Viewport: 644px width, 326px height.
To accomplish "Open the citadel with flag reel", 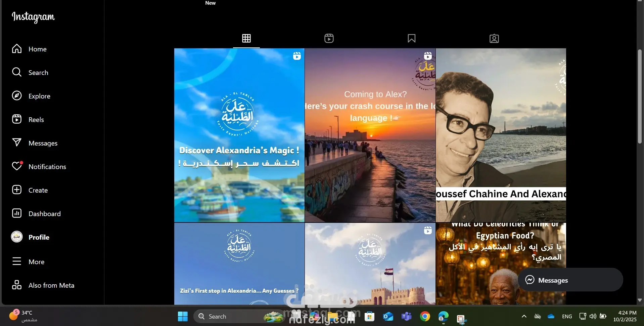I will [370, 264].
